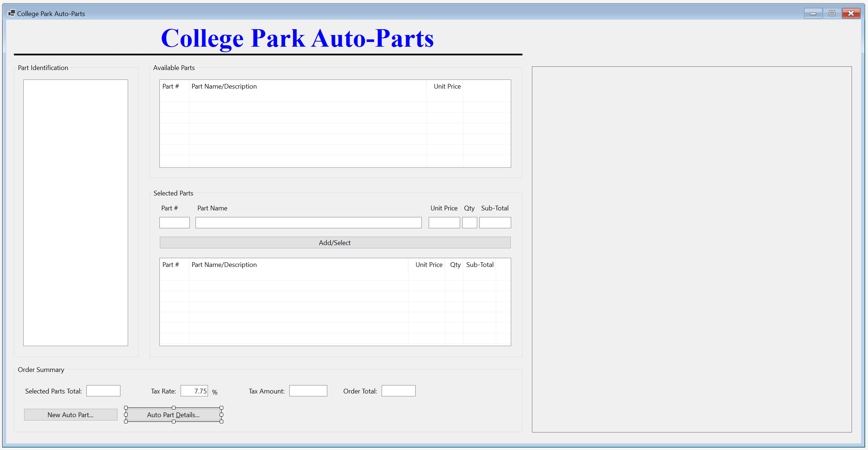Click the College Park Auto-Parts heading label
This screenshot has height=450, width=868.
pyautogui.click(x=297, y=38)
